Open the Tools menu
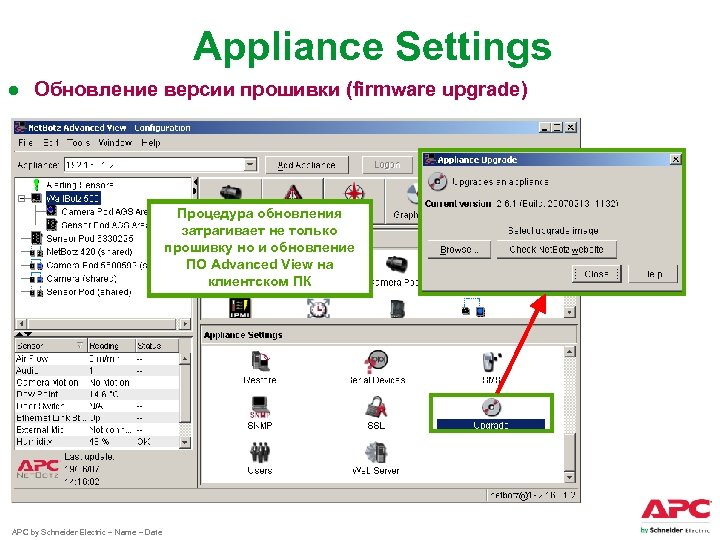This screenshot has height=540, width=720. (78, 143)
